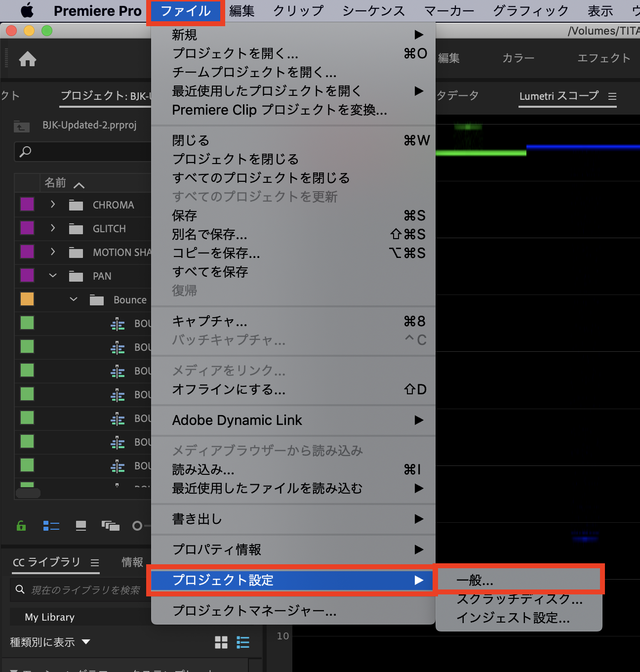The width and height of the screenshot is (640, 672).
Task: Open the グラフィック menu
Action: (531, 11)
